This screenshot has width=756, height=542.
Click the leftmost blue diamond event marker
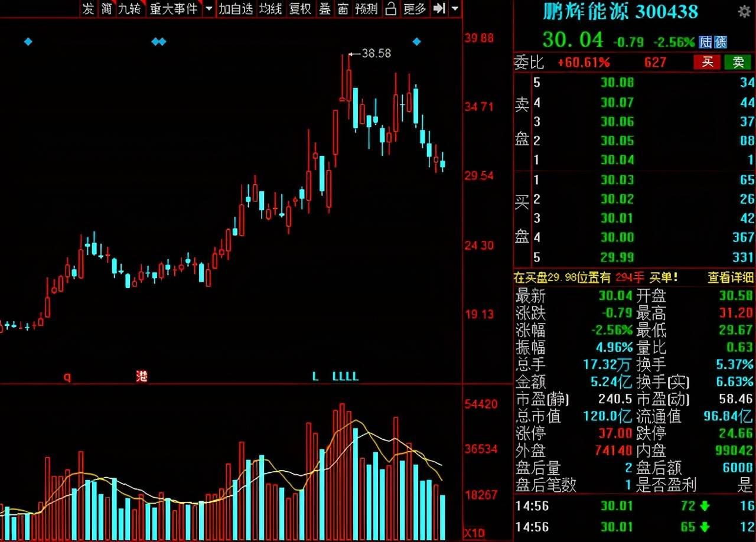pos(28,41)
